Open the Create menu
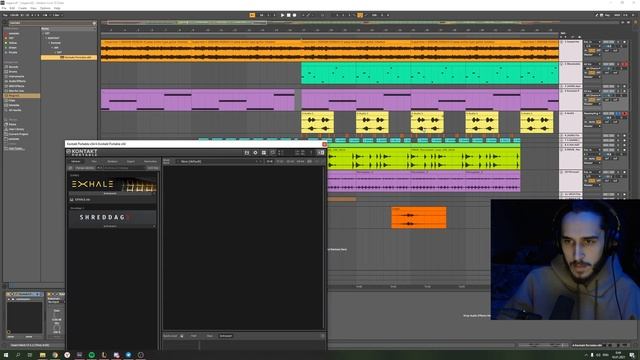Viewport: 640px width, 360px height. coord(22,8)
